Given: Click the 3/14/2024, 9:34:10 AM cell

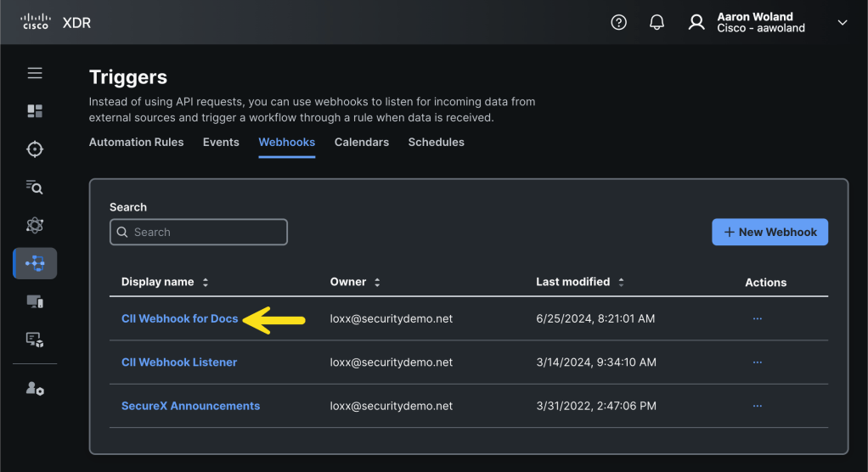Looking at the screenshot, I should point(596,362).
